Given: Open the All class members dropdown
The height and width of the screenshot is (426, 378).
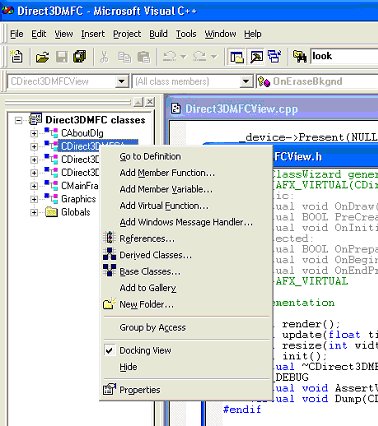Looking at the screenshot, I should pyautogui.click(x=246, y=81).
